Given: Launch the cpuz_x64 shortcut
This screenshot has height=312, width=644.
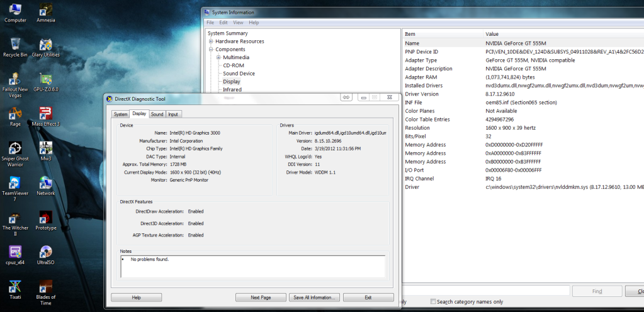Looking at the screenshot, I should coord(15,255).
